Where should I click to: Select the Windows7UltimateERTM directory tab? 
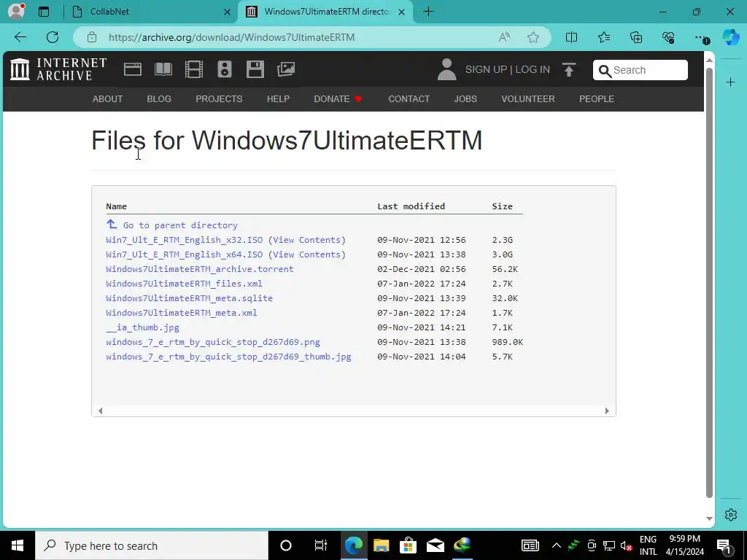point(325,12)
